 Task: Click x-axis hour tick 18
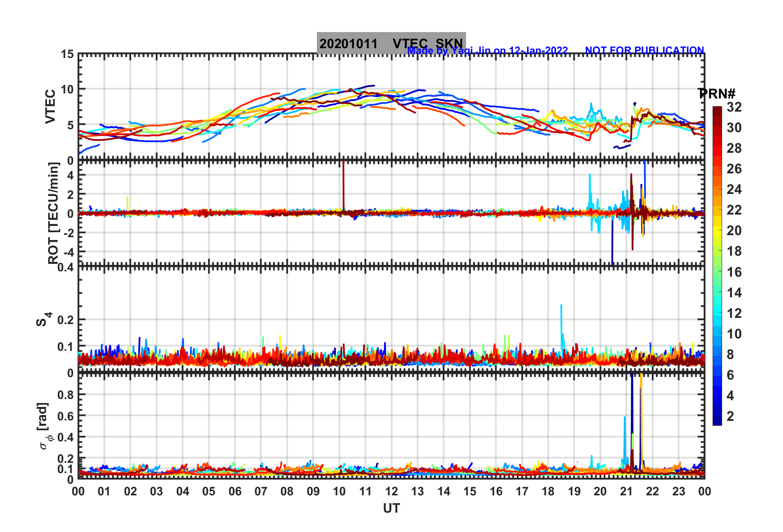pos(548,491)
